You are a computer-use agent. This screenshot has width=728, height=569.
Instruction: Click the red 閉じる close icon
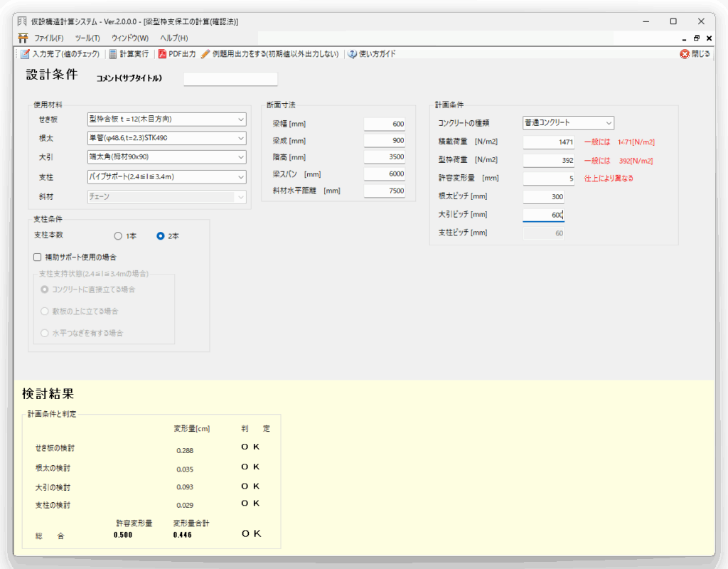[x=685, y=54]
